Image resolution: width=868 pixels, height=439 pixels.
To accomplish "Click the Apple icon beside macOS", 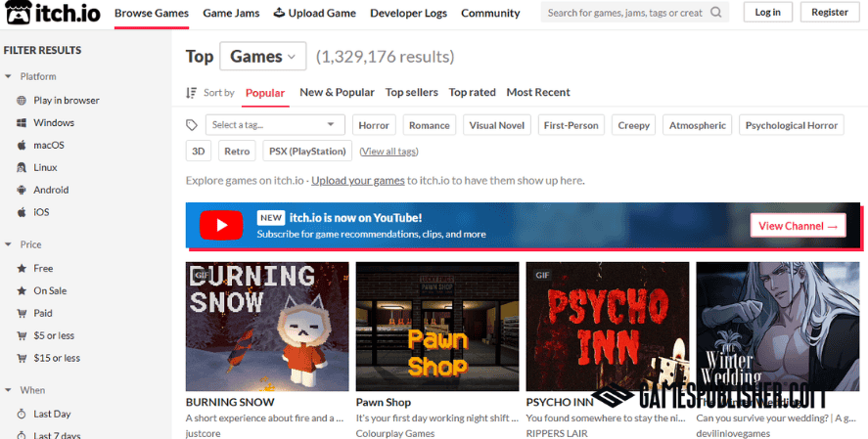I will coord(22,145).
